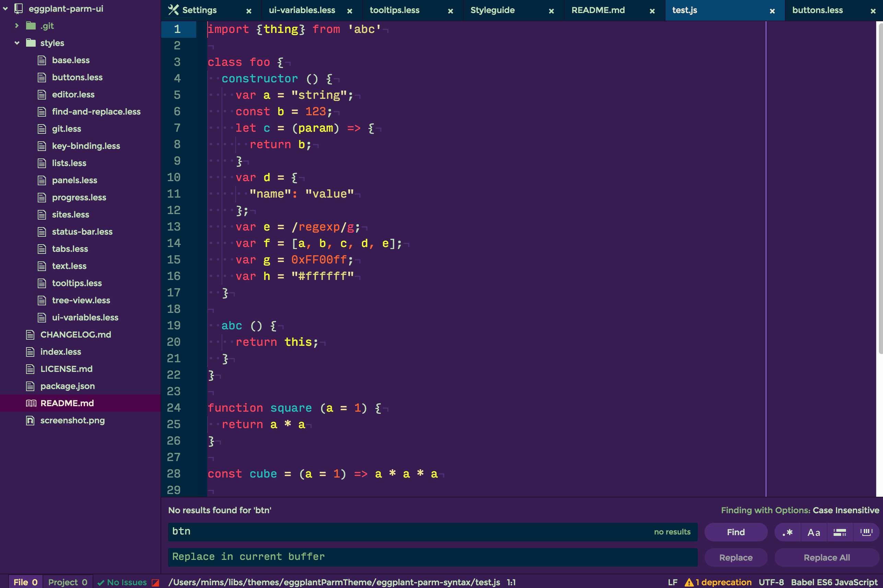
Task: Close the Styleguide tab
Action: pyautogui.click(x=551, y=11)
